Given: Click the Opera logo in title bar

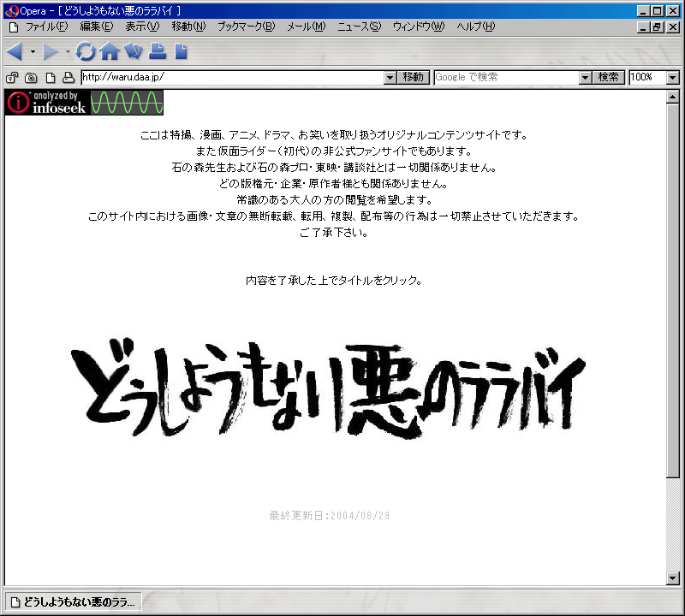Looking at the screenshot, I should click(x=12, y=11).
